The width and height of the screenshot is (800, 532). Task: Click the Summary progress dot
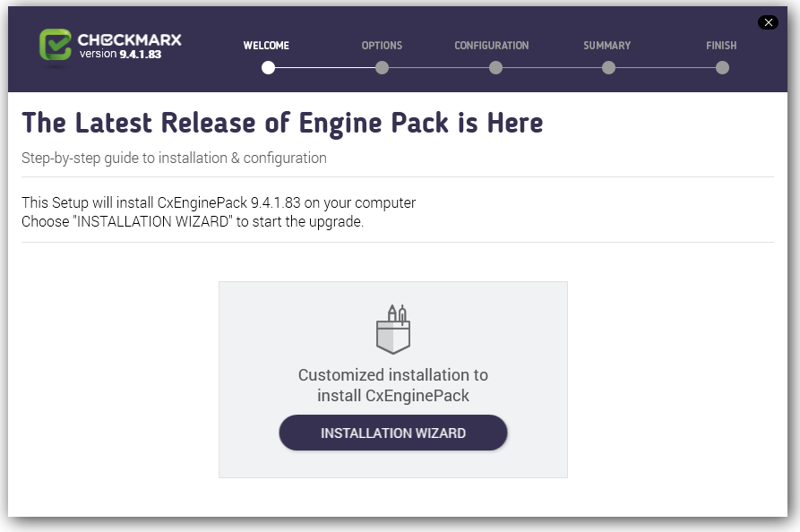[x=608, y=67]
